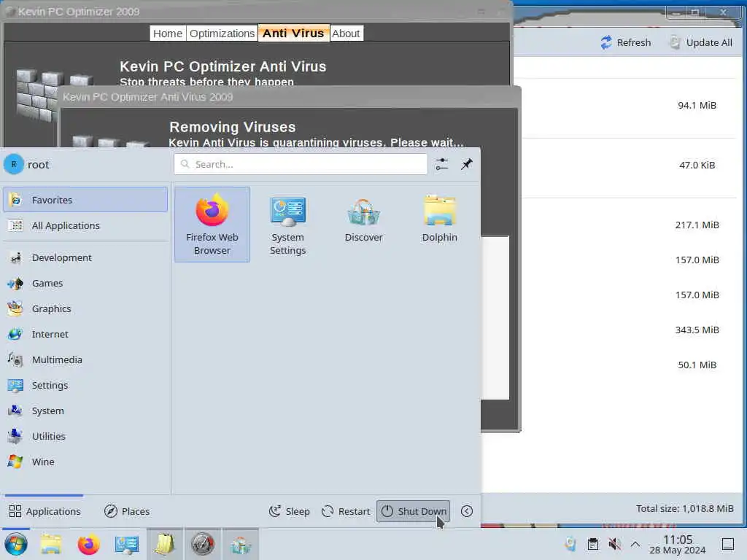The image size is (747, 560).
Task: Open the About tab in Kevin PC Optimizer
Action: [346, 34]
